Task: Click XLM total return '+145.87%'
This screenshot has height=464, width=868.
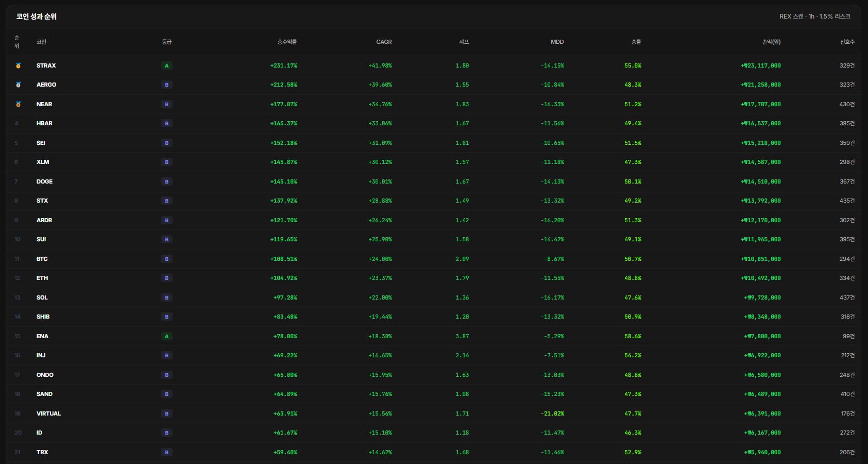Action: tap(284, 162)
